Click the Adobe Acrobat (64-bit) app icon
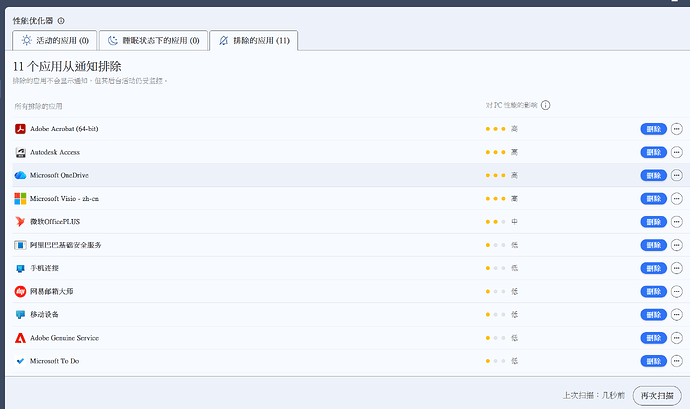Image resolution: width=690 pixels, height=409 pixels. click(x=20, y=129)
